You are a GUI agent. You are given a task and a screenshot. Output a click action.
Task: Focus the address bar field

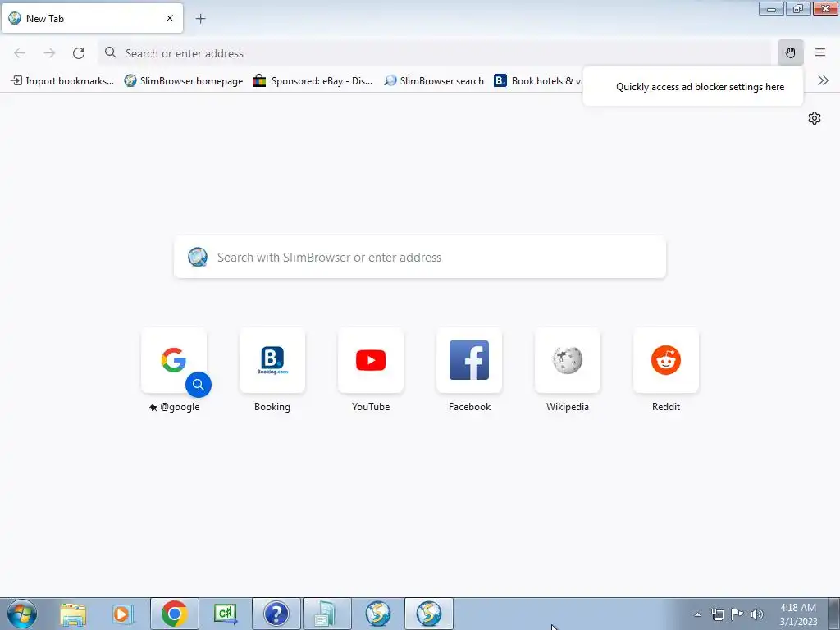pyautogui.click(x=435, y=53)
